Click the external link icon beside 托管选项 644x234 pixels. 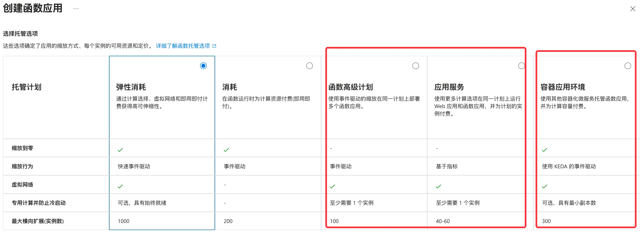pos(214,46)
